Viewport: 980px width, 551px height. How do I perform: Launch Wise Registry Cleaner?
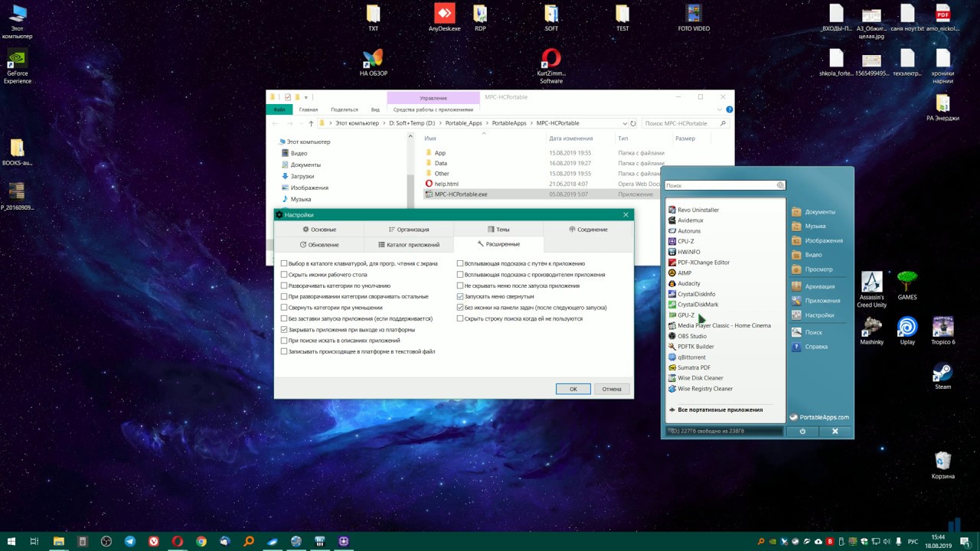pos(700,389)
